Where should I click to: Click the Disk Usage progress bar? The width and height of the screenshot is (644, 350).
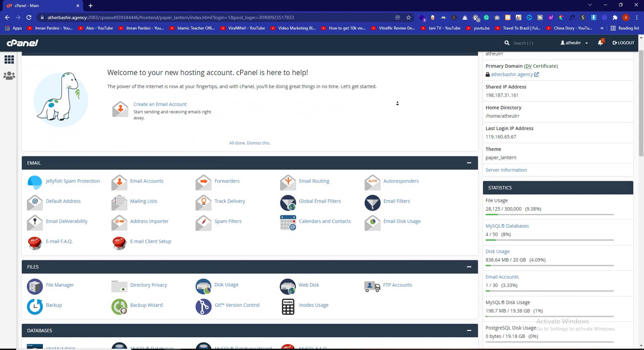pyautogui.click(x=549, y=266)
